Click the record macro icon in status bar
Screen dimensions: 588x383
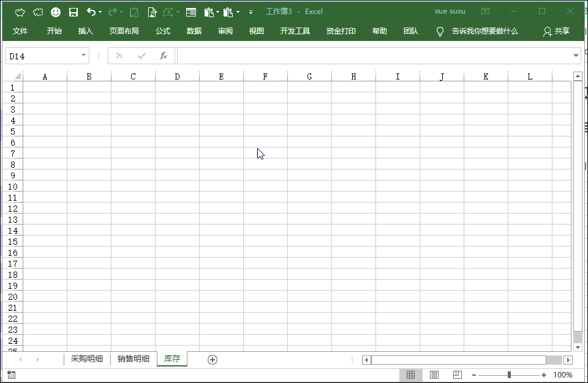click(x=10, y=374)
